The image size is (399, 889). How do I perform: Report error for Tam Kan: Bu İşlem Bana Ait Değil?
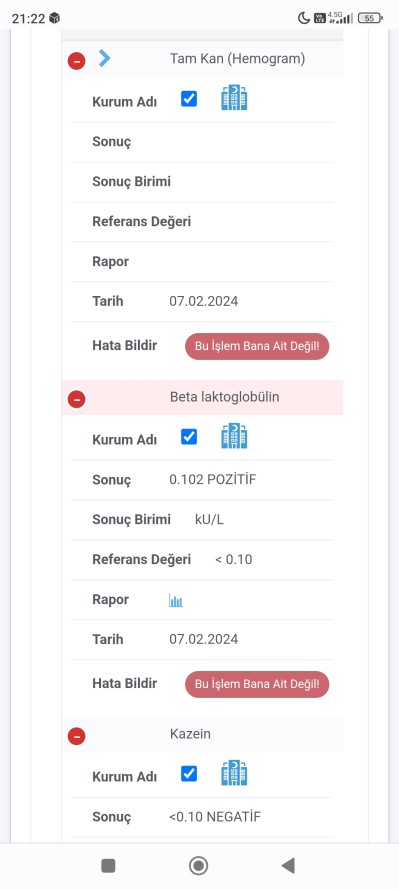257,346
